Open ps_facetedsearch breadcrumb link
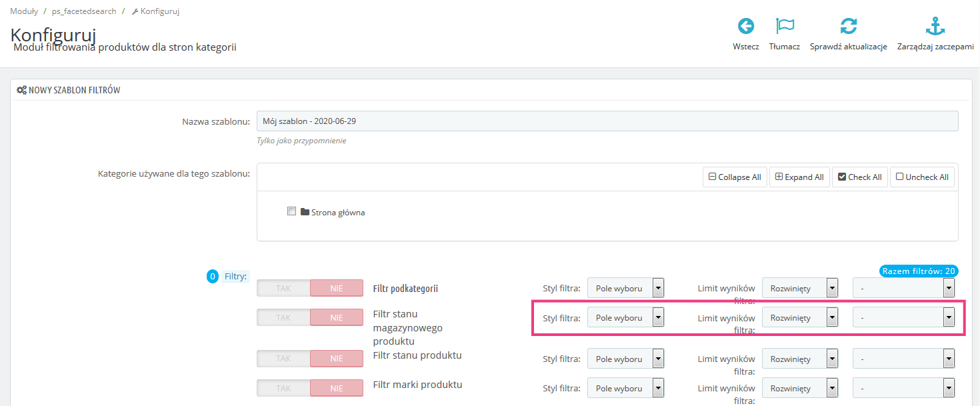The width and height of the screenshot is (980, 406). 84,11
